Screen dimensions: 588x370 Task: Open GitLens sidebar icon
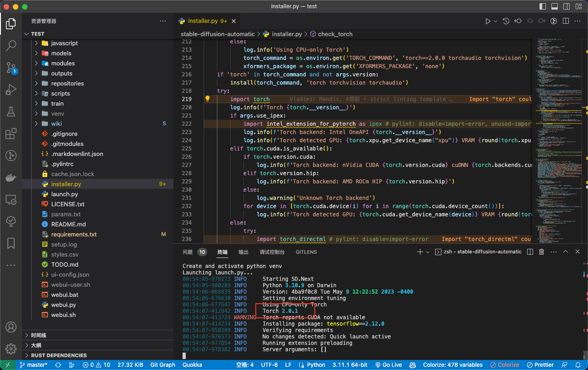11,156
